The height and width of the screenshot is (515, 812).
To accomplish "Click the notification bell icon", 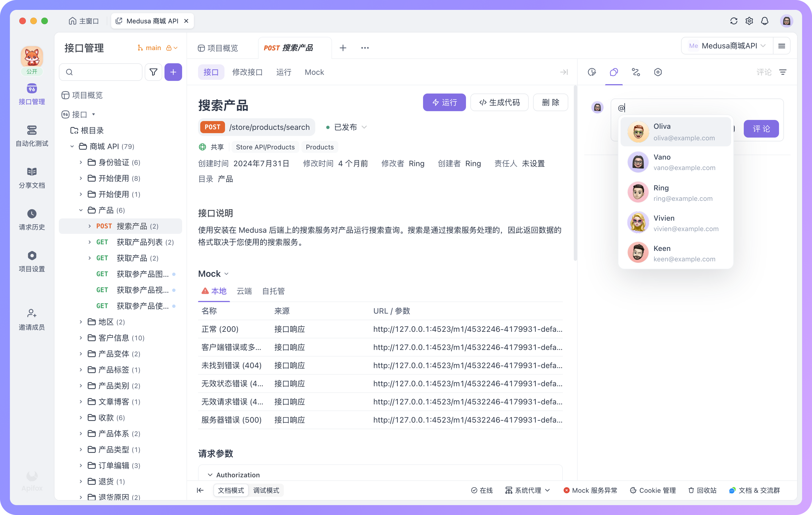I will [764, 21].
